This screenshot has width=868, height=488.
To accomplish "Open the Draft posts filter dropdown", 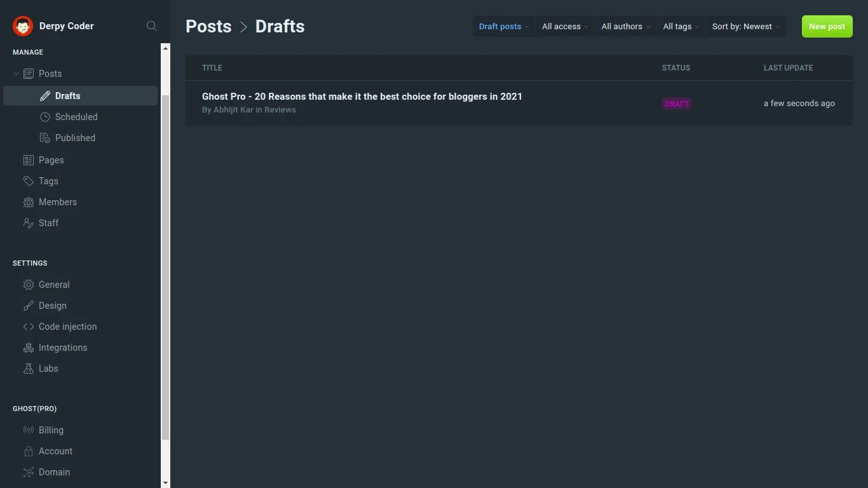I will [x=504, y=27].
